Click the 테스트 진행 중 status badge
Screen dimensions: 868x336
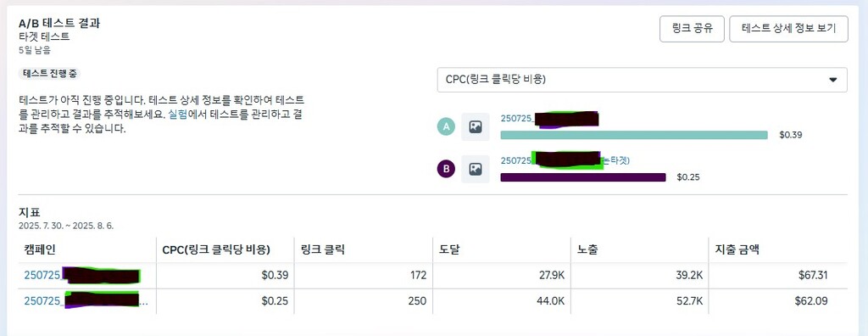pyautogui.click(x=50, y=74)
